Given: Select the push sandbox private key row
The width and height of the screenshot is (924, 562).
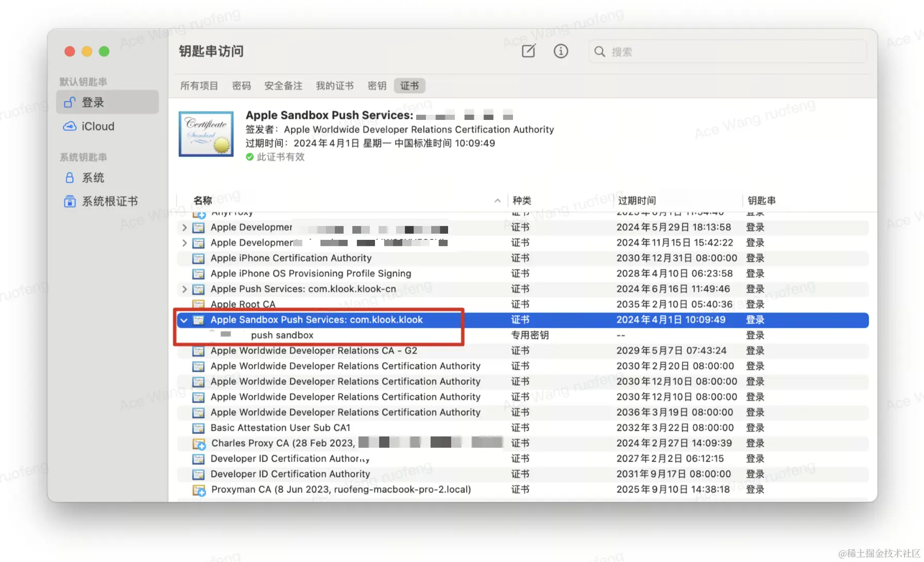Looking at the screenshot, I should click(523, 336).
